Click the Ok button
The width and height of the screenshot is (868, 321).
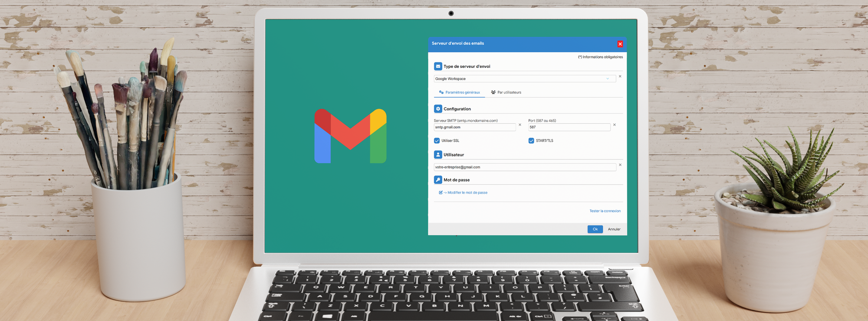(x=595, y=229)
